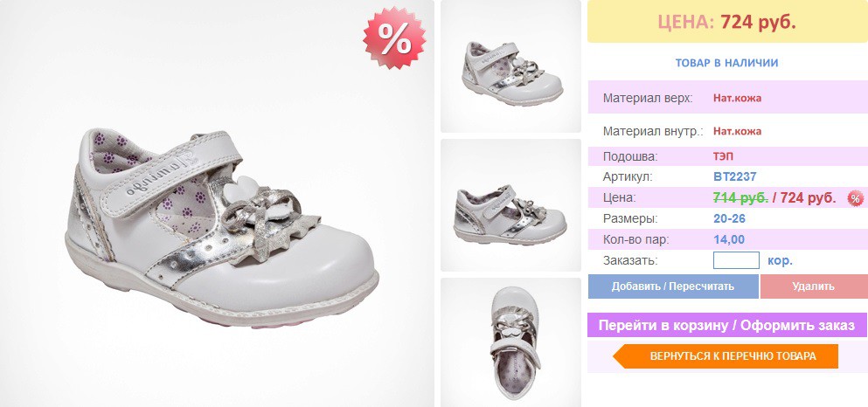868x407 pixels.
Task: Click the small percent icon beside price
Action: click(x=855, y=198)
